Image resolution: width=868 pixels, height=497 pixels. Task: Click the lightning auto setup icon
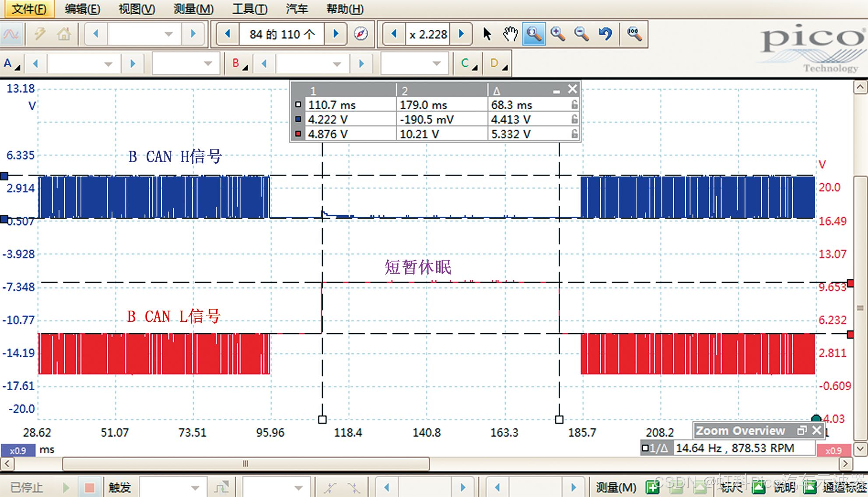[x=40, y=34]
